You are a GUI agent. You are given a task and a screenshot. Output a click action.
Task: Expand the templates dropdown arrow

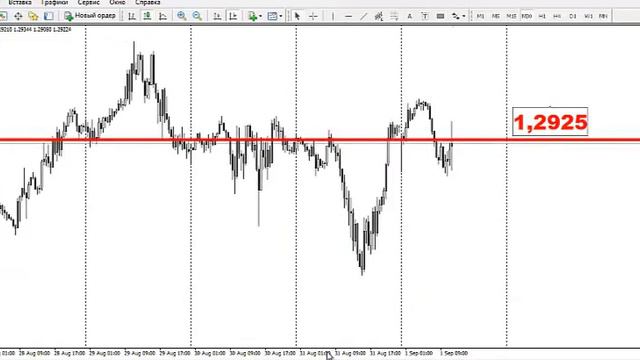(x=281, y=16)
